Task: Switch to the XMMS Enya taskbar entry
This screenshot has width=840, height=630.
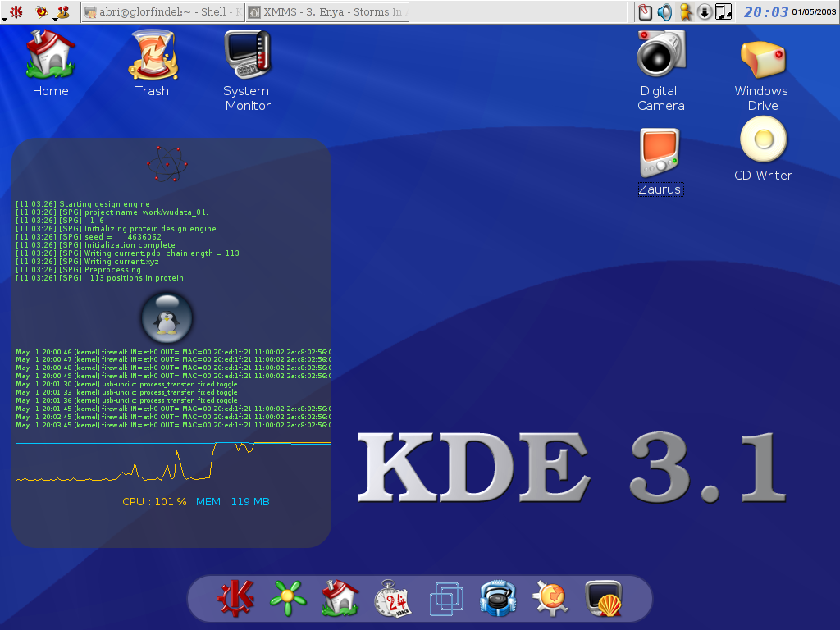Action: tap(327, 11)
